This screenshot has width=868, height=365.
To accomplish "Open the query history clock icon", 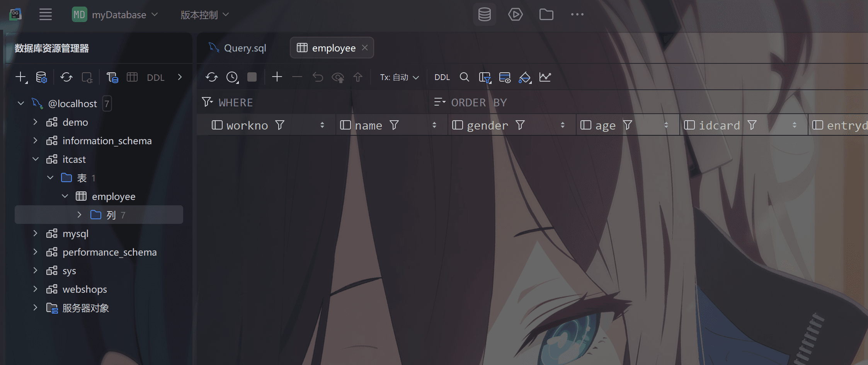I will click(232, 77).
